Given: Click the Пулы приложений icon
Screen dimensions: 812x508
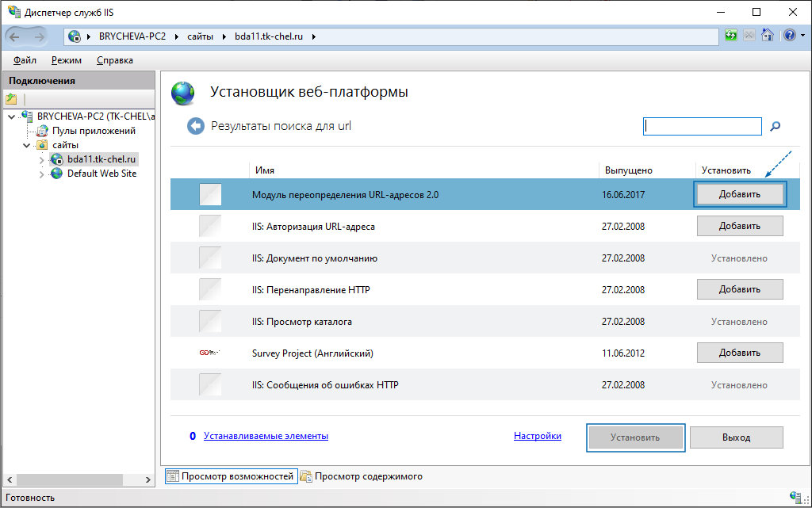Looking at the screenshot, I should 42,131.
